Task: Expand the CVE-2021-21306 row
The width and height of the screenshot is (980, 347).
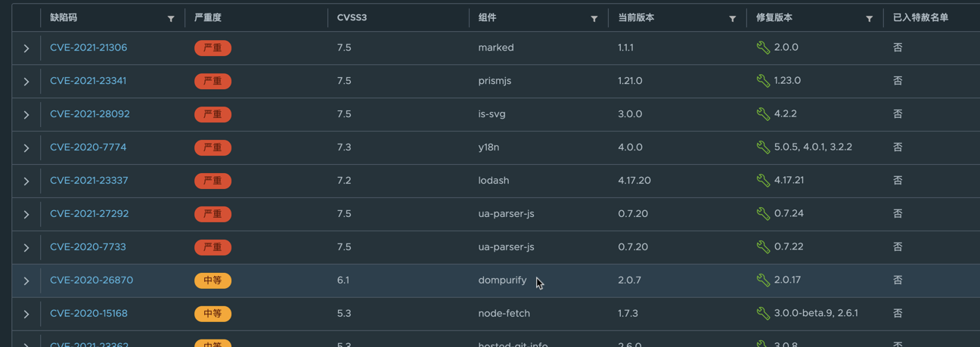Action: [26, 48]
